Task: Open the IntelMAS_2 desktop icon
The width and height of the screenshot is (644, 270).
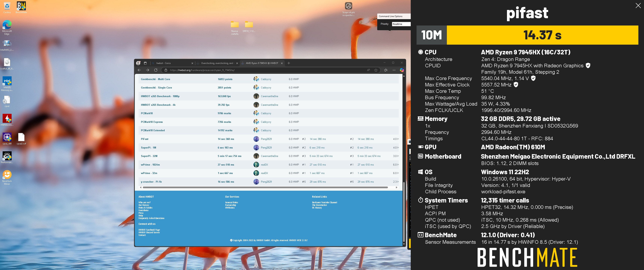Action: click(x=7, y=45)
